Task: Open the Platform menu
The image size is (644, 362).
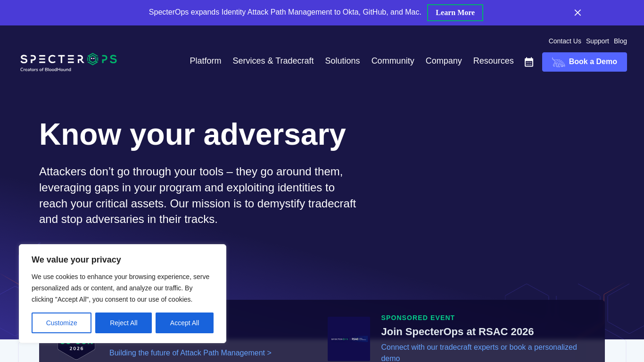Action: click(206, 61)
